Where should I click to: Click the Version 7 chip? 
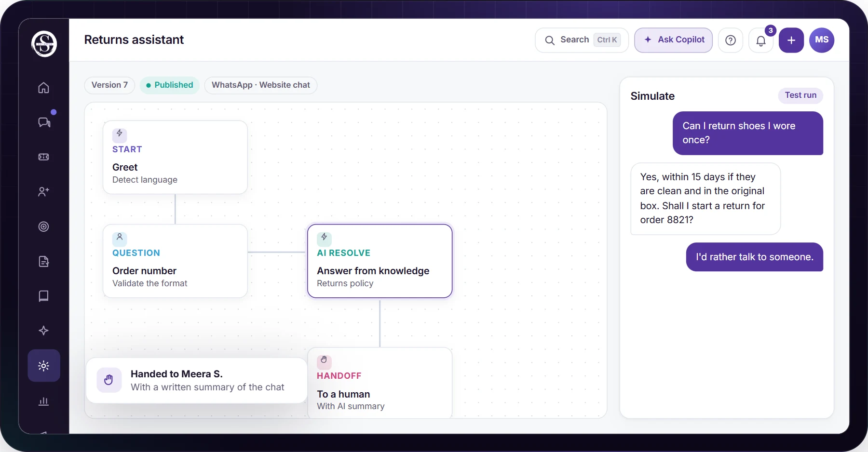click(109, 85)
